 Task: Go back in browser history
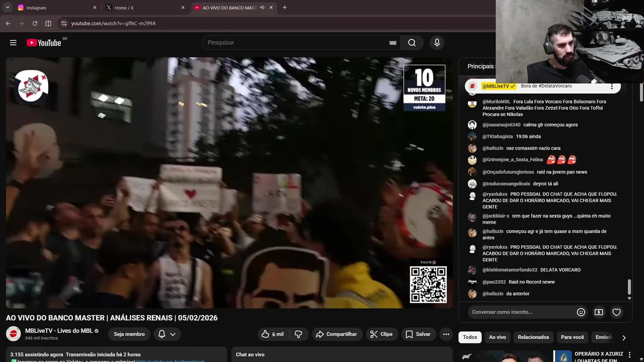tap(8, 23)
